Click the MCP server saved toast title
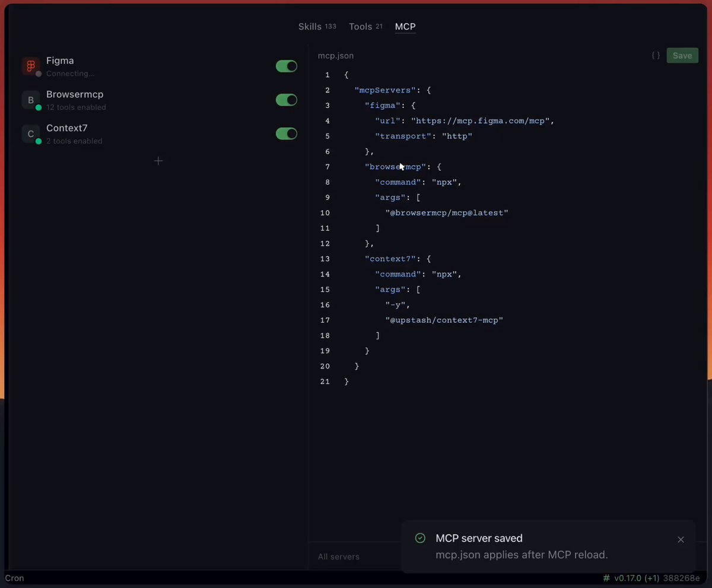The height and width of the screenshot is (588, 712). [479, 538]
